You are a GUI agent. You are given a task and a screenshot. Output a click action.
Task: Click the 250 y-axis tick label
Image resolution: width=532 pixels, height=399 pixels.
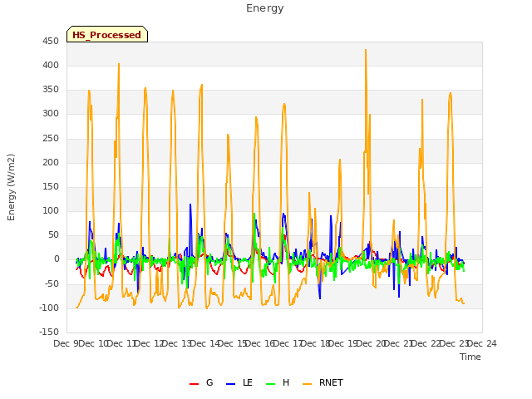point(51,139)
